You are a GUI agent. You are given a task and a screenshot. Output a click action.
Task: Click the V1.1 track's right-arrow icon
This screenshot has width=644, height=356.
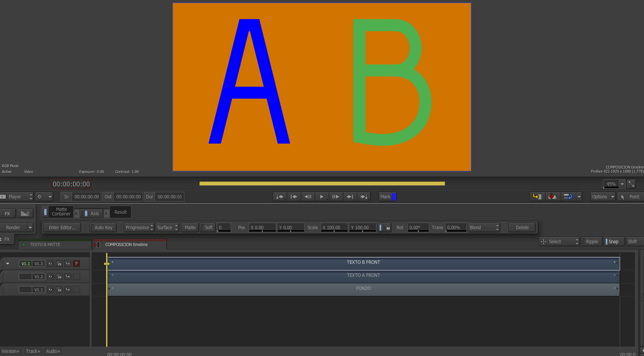[68, 290]
